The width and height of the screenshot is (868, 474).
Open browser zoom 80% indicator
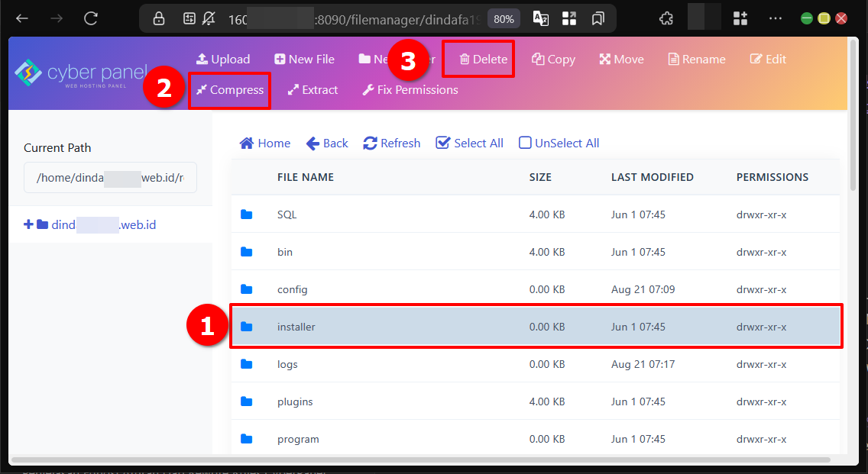click(504, 19)
